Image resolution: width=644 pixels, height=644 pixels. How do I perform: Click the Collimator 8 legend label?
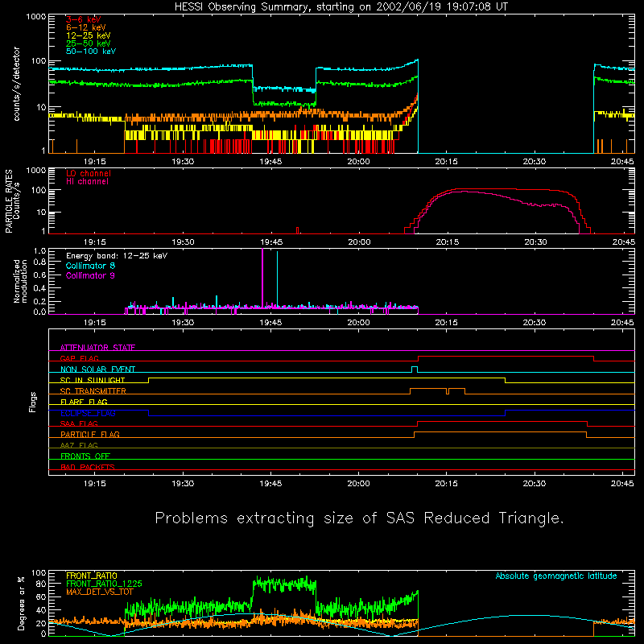(90, 266)
